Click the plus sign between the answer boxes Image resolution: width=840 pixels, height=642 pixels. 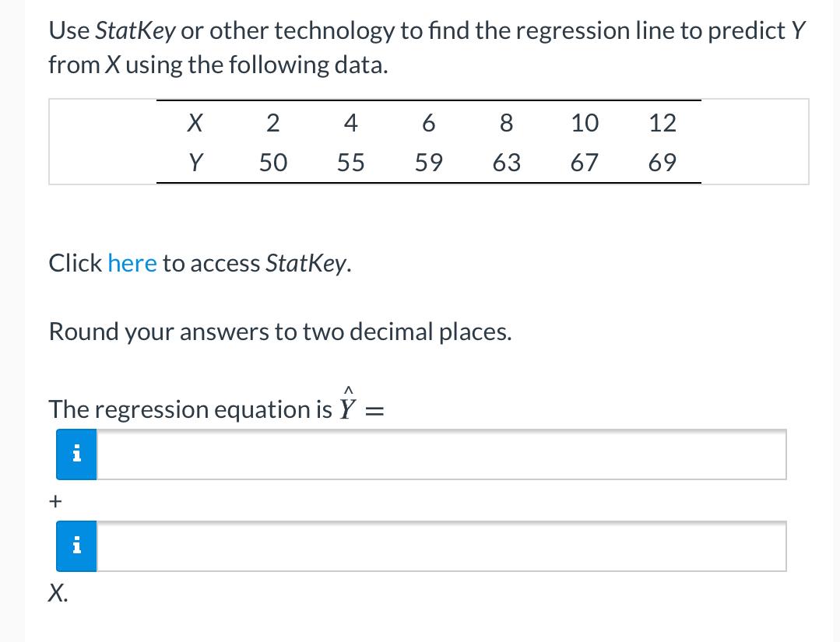pyautogui.click(x=54, y=500)
